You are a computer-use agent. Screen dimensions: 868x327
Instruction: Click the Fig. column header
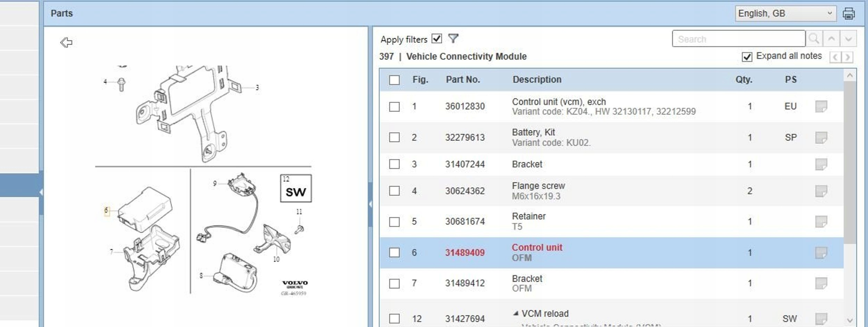[420, 80]
